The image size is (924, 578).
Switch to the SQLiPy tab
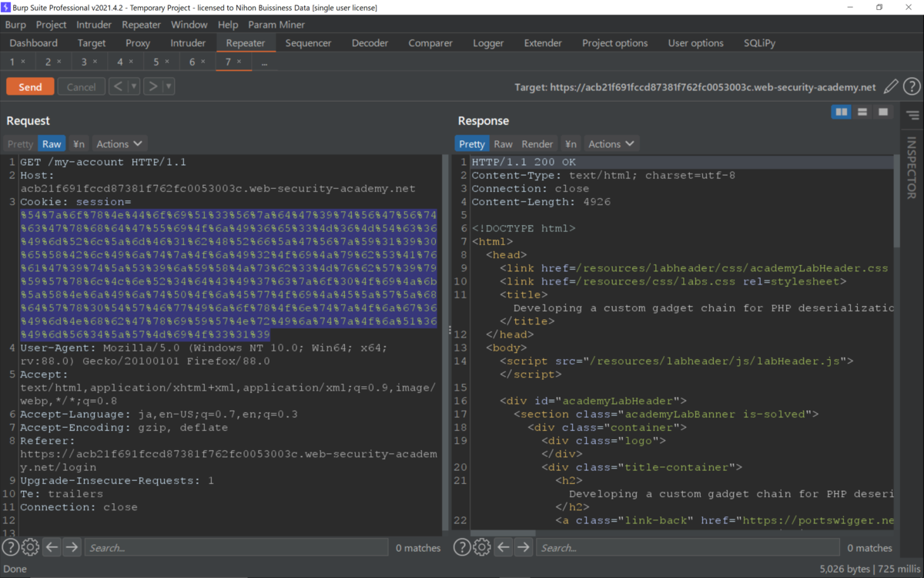point(761,43)
